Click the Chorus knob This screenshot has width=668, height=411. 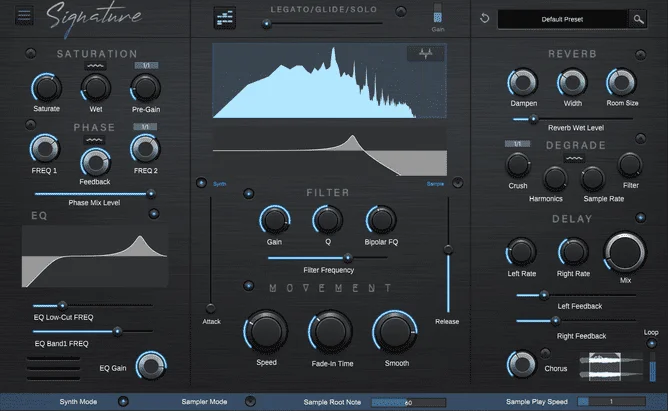point(521,364)
